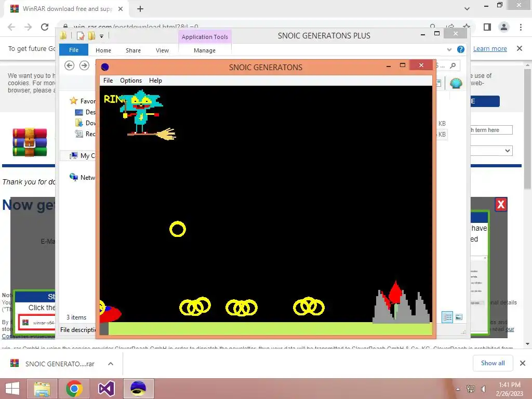
Task: Click the shell icon in Explorer window
Action: [x=456, y=83]
